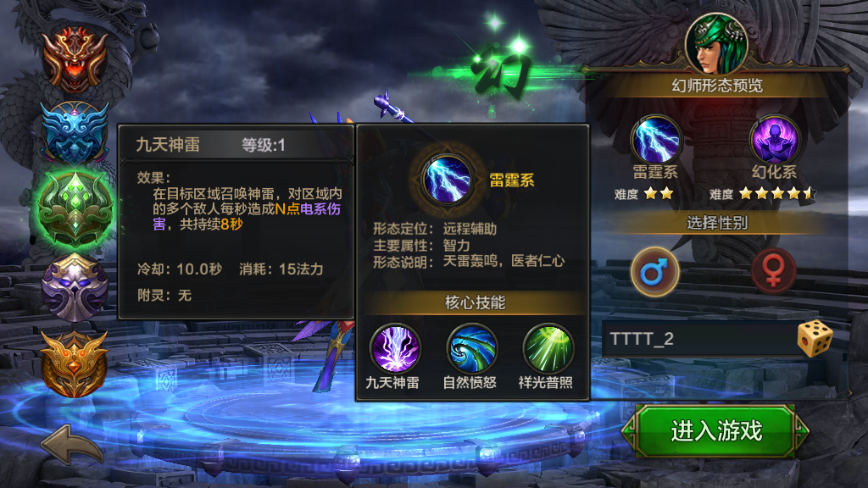The height and width of the screenshot is (488, 868).
Task: Choose the blue horned mask class icon
Action: click(x=75, y=133)
